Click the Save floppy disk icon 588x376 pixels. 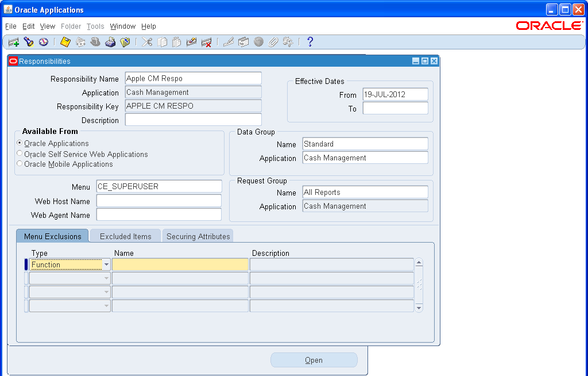point(65,42)
